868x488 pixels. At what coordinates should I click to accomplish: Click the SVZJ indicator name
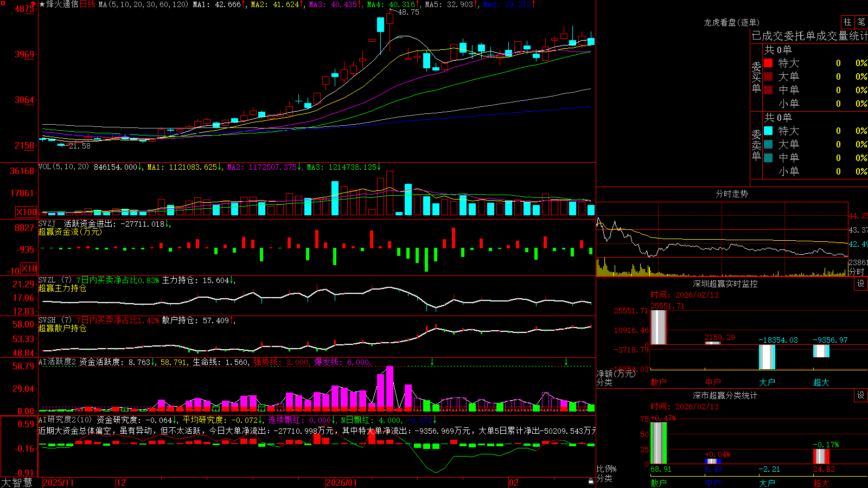click(x=47, y=223)
